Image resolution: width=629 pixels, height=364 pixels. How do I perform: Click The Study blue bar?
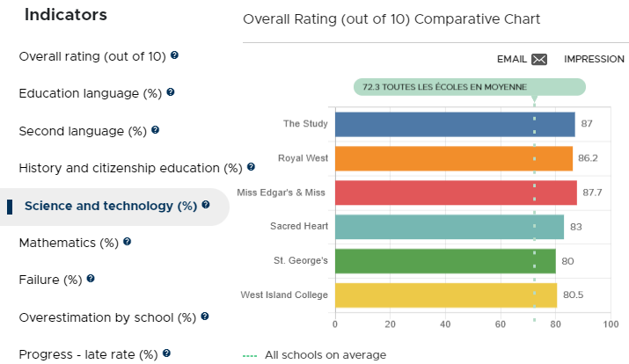(455, 125)
